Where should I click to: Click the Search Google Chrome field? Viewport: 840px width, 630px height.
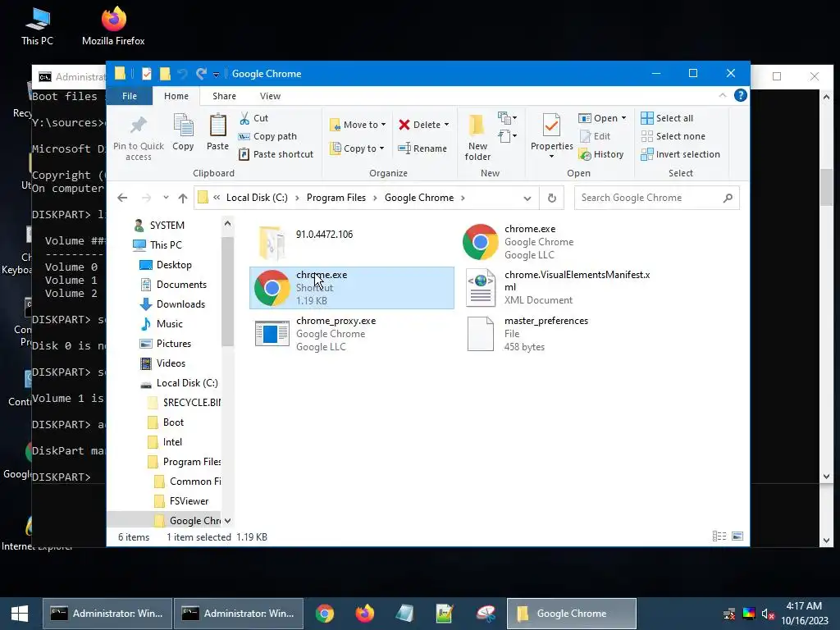tap(656, 198)
